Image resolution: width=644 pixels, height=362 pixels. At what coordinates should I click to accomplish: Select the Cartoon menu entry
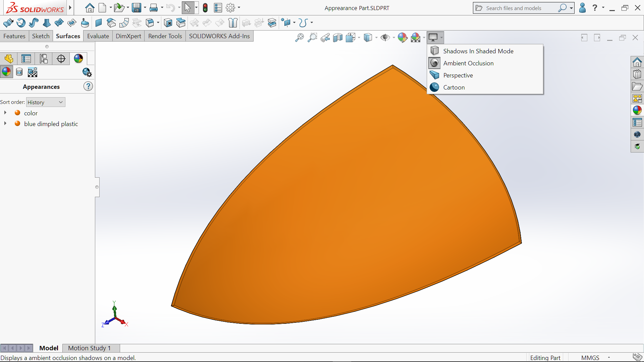point(454,87)
